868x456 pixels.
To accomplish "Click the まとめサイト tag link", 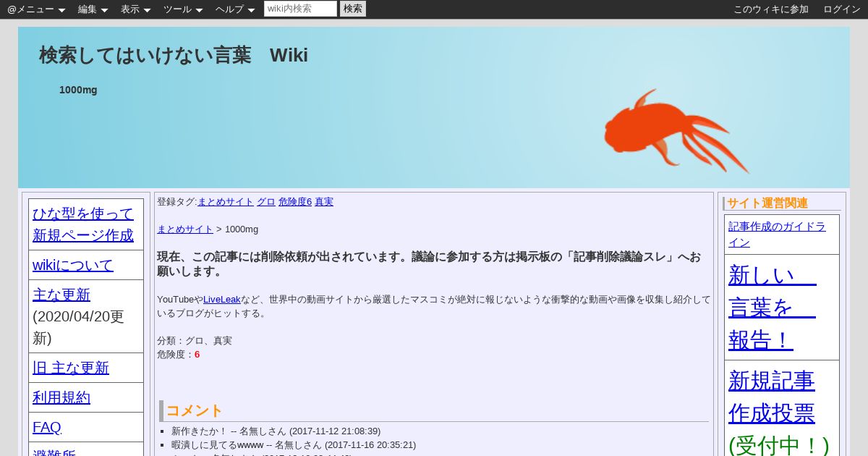I will [x=226, y=202].
